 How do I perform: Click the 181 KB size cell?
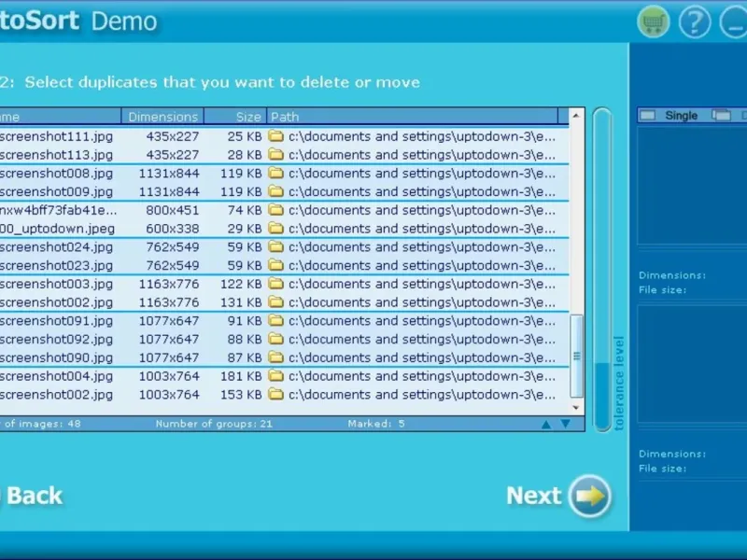(x=241, y=376)
